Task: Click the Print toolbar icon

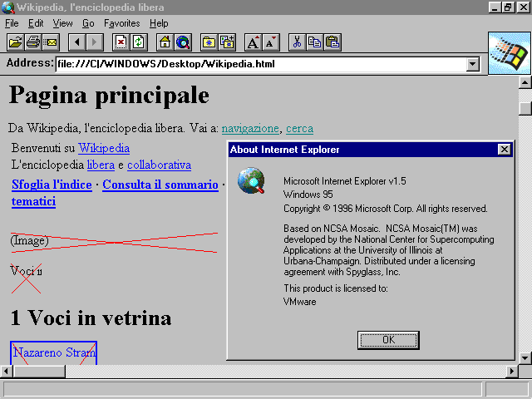Action: (32, 42)
